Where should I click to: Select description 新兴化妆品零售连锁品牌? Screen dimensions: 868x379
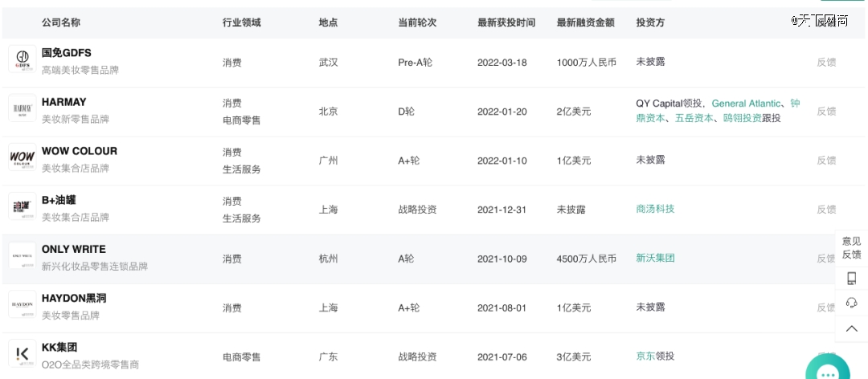pyautogui.click(x=95, y=266)
